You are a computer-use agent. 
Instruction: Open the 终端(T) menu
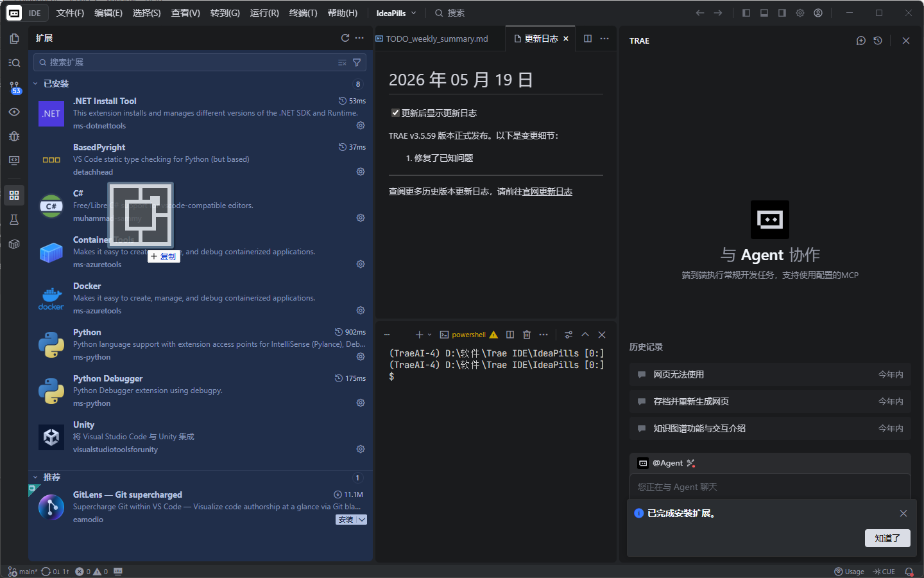[304, 13]
